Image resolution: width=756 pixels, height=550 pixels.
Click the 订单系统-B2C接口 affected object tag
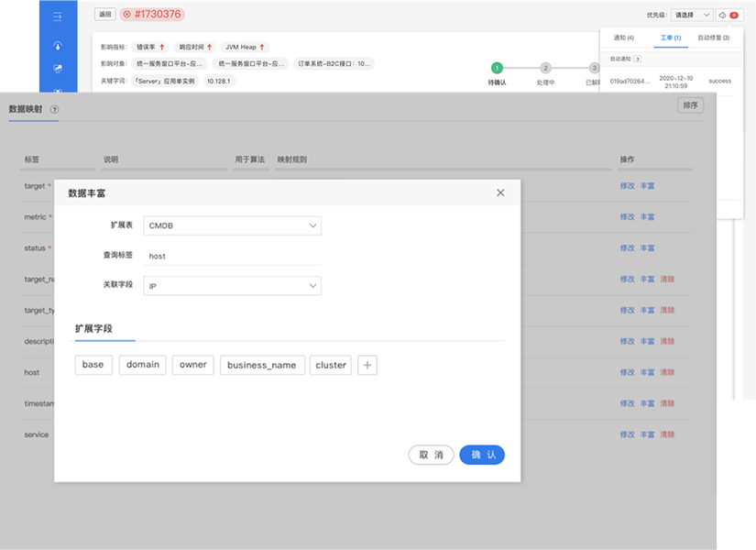334,63
